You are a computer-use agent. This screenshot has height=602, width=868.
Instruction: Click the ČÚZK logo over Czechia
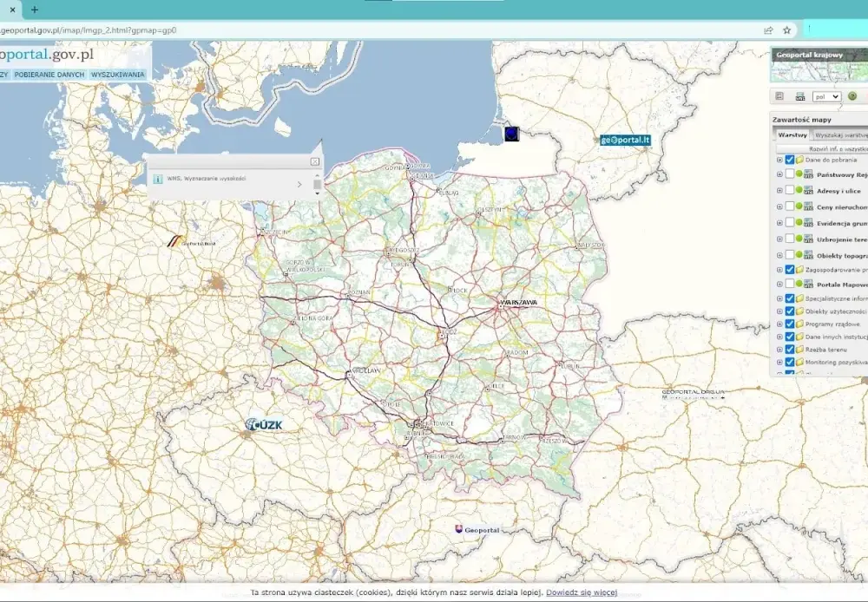pyautogui.click(x=264, y=425)
